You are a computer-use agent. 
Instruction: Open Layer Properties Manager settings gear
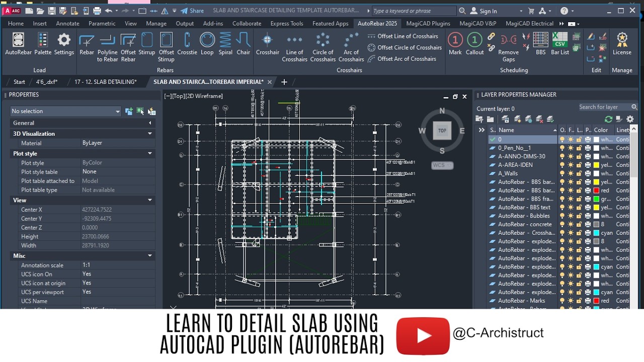(630, 119)
